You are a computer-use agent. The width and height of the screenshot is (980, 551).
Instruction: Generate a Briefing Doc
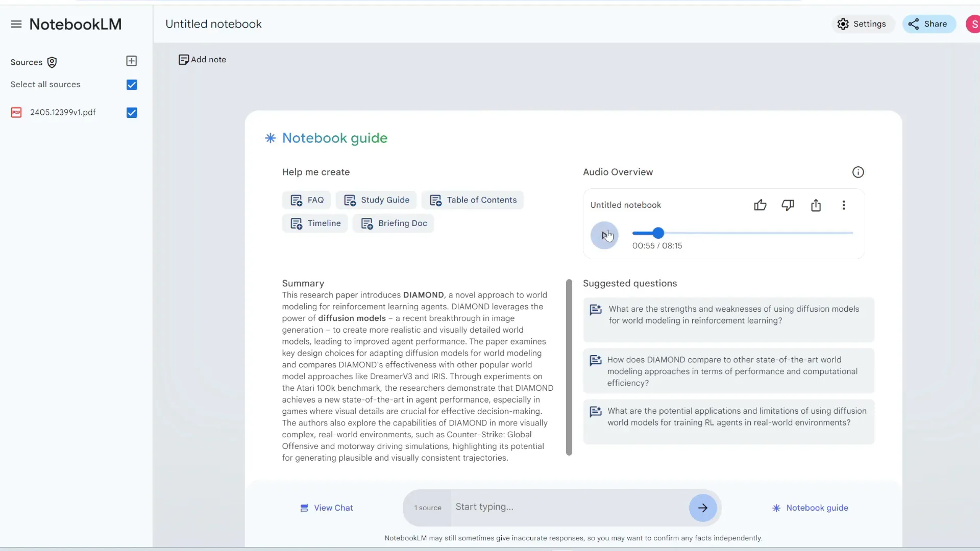[394, 223]
